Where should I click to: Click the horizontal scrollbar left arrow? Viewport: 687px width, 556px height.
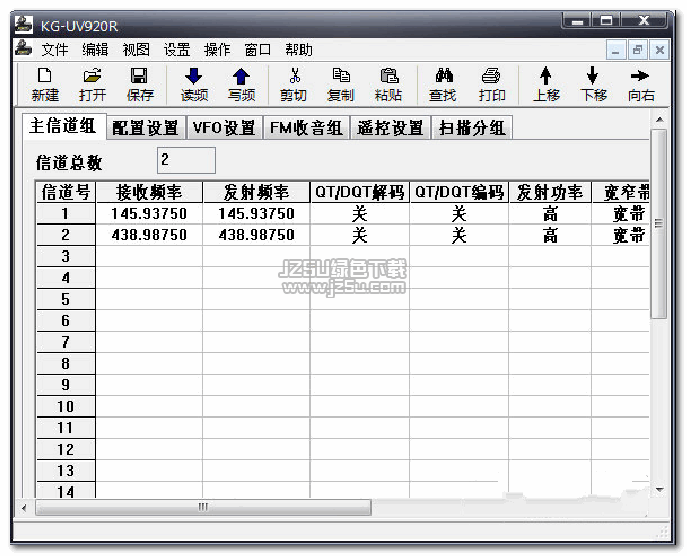(24, 508)
